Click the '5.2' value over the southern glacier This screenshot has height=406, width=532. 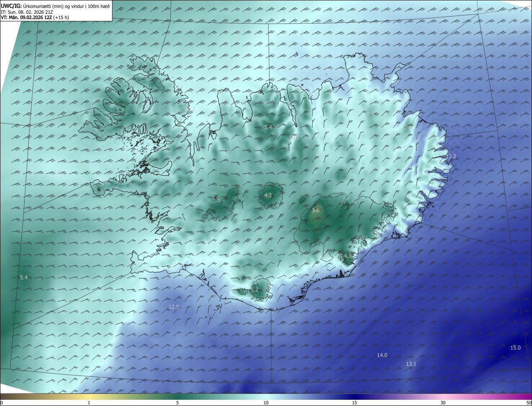(254, 290)
